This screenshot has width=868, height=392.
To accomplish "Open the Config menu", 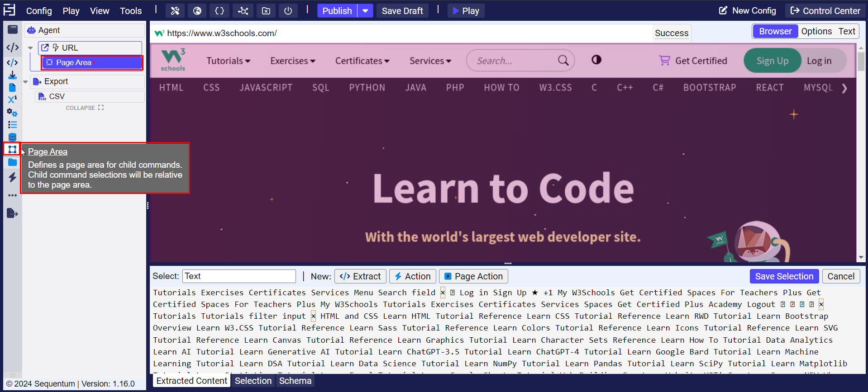I will coord(39,11).
